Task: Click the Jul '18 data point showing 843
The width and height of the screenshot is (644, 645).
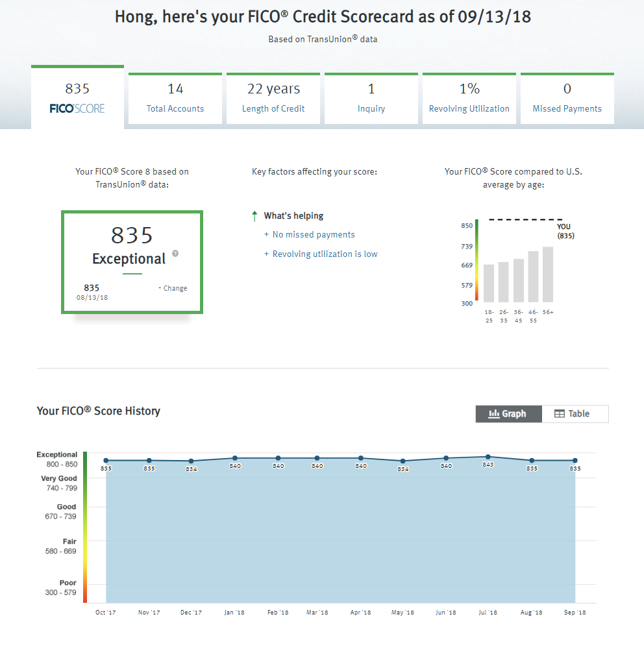Action: (488, 457)
